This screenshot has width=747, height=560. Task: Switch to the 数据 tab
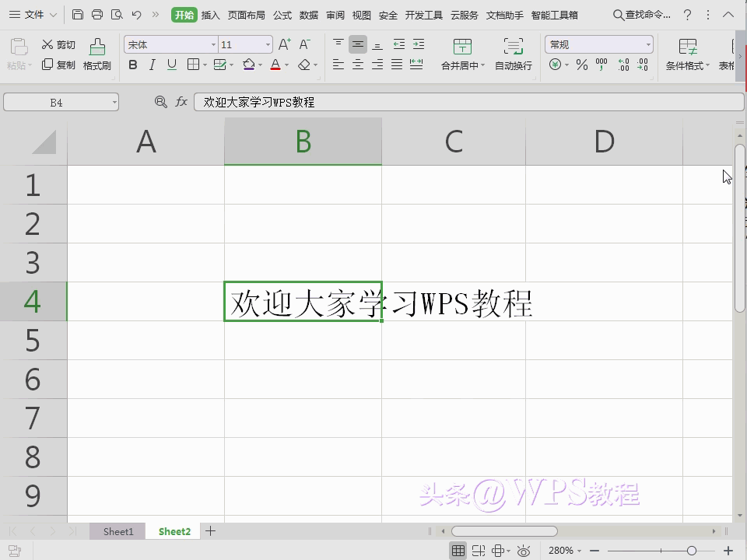point(309,16)
